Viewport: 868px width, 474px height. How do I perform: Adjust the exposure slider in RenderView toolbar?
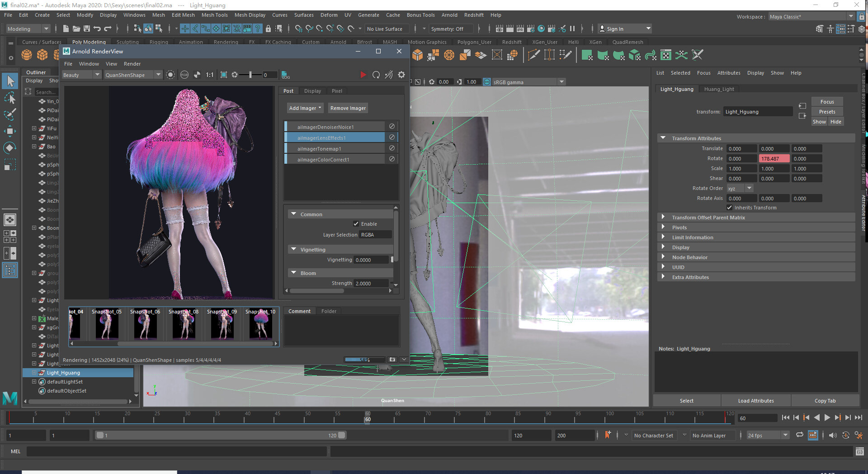tap(250, 75)
